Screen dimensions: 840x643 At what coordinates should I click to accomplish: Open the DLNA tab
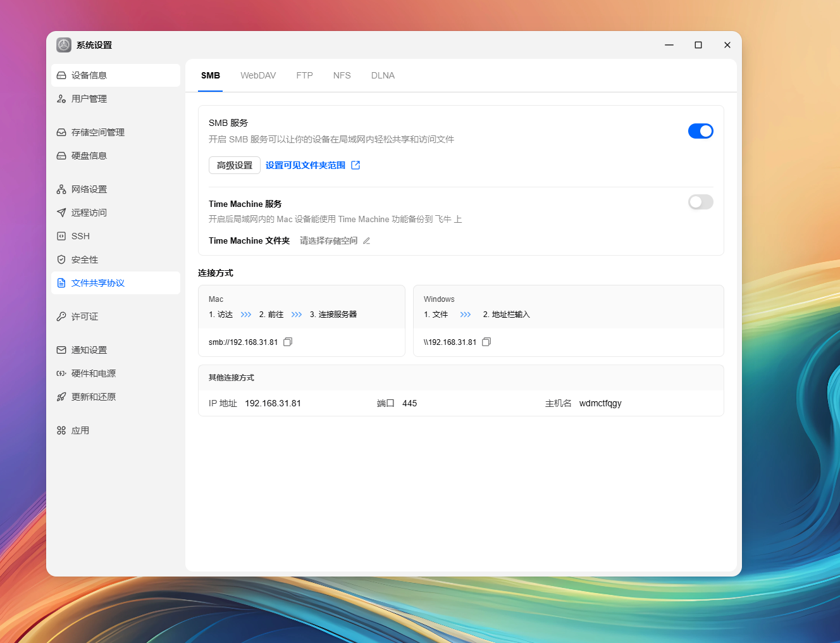click(x=383, y=75)
